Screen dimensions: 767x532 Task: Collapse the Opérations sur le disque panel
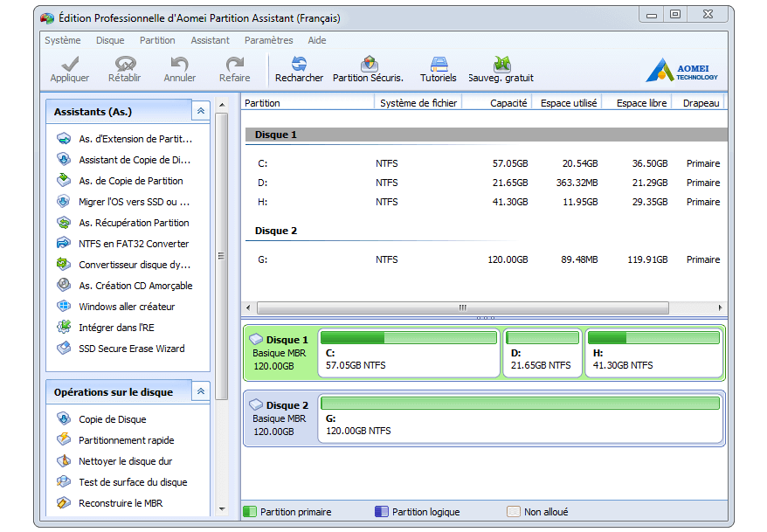pyautogui.click(x=201, y=392)
